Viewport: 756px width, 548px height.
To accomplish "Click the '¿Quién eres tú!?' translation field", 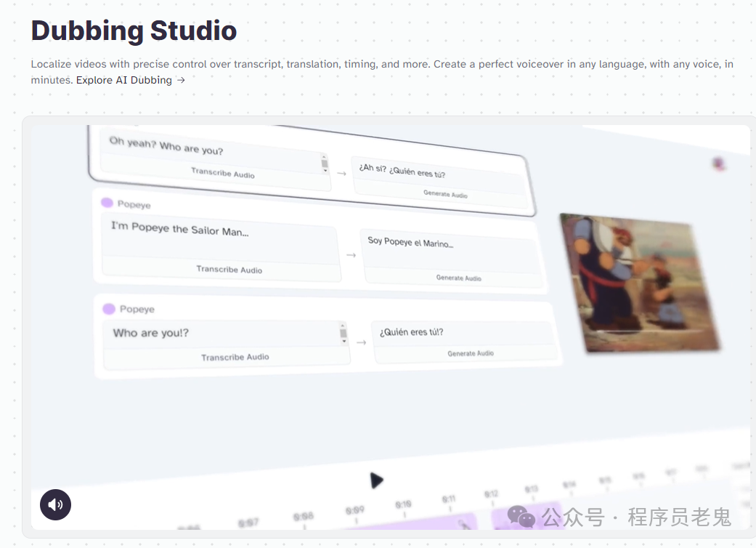I will click(x=463, y=333).
